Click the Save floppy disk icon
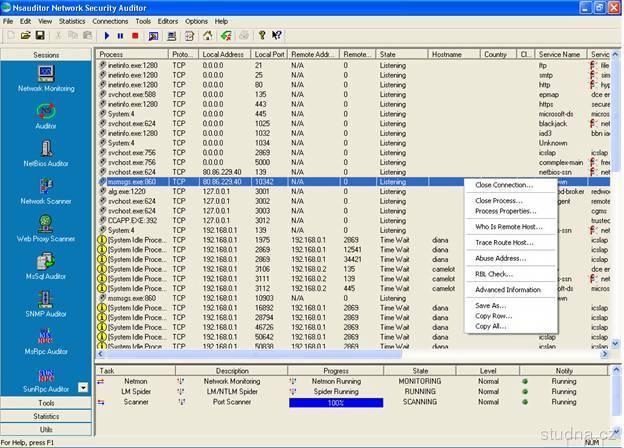Image resolution: width=624 pixels, height=448 pixels. (39, 35)
